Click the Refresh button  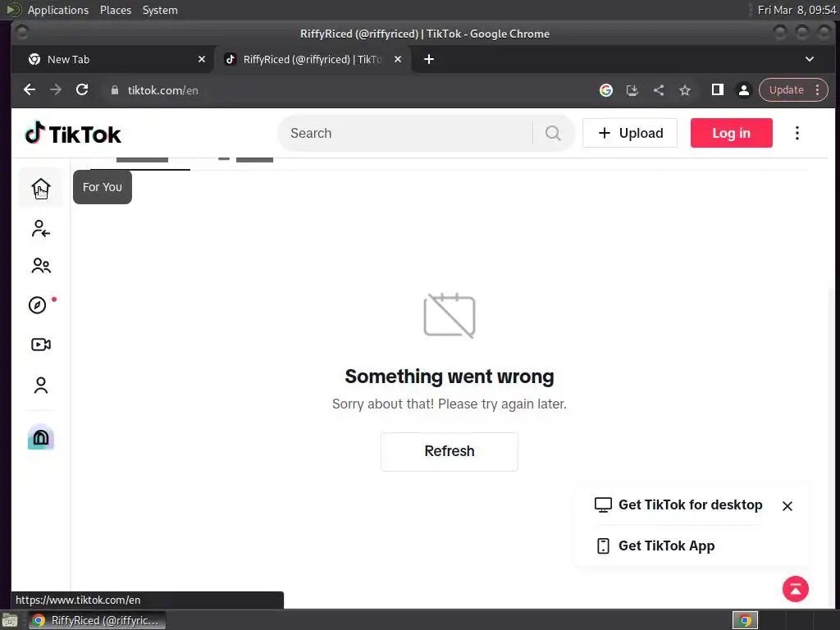coord(449,451)
